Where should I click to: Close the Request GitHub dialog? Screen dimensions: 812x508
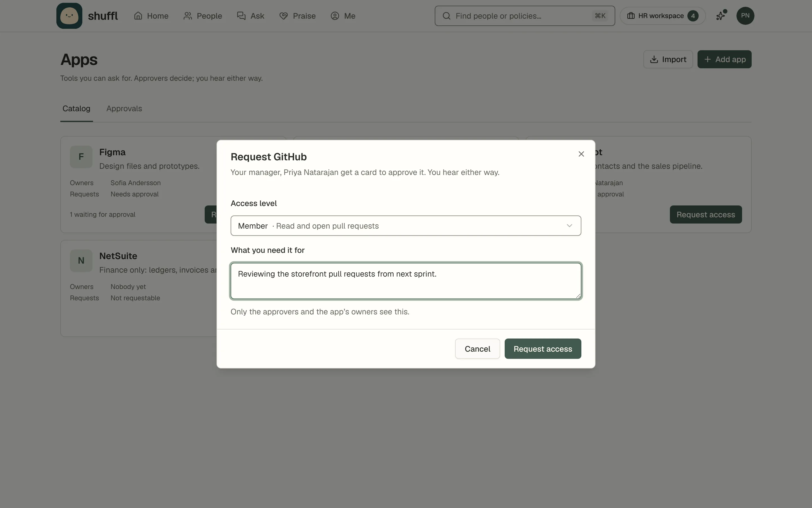pos(581,154)
